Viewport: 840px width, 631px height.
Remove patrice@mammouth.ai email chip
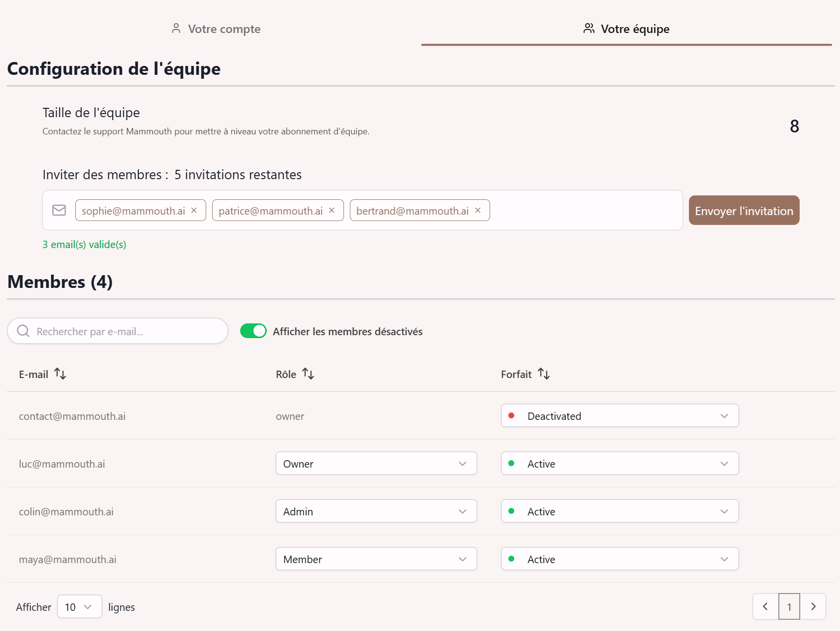click(331, 210)
